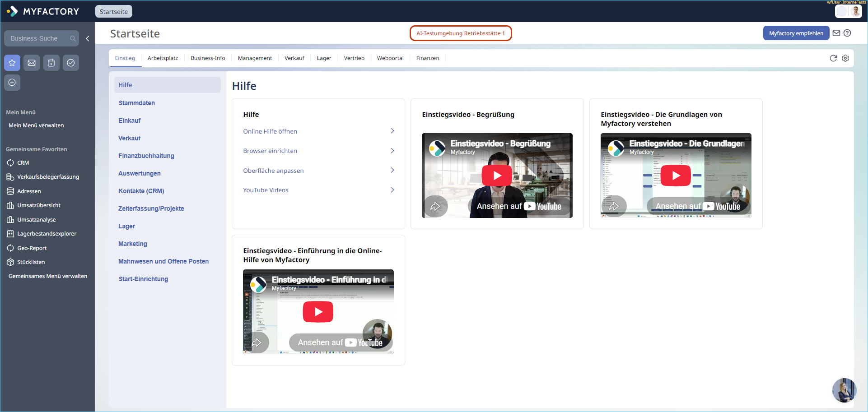Share the Begrüßung video

click(435, 206)
